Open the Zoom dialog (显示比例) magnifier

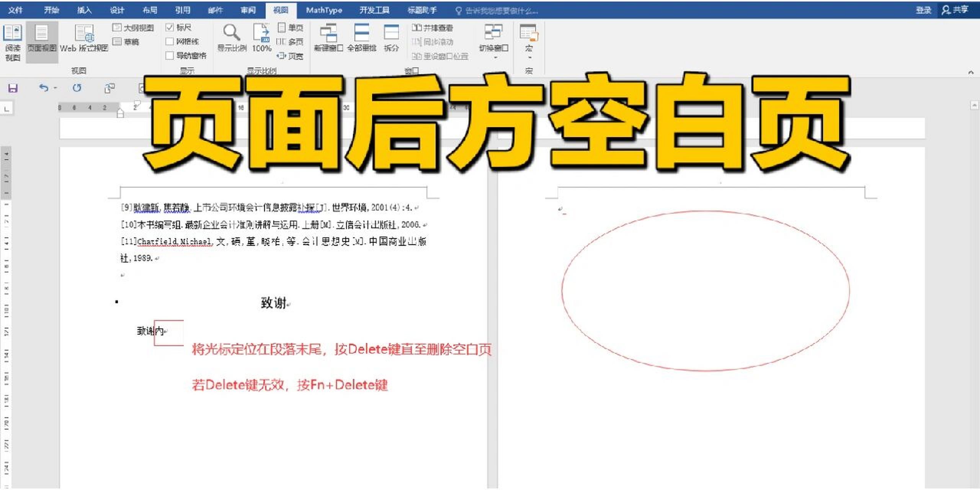click(232, 38)
